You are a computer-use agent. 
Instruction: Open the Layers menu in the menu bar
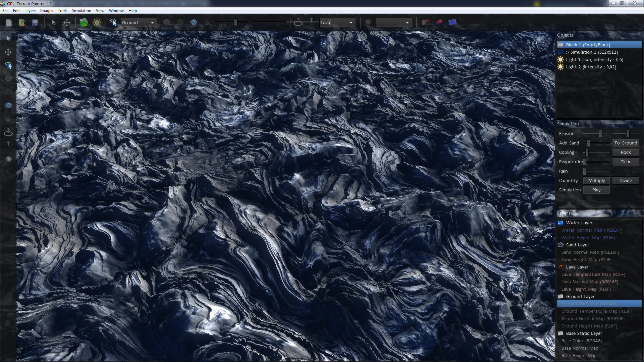tap(30, 10)
